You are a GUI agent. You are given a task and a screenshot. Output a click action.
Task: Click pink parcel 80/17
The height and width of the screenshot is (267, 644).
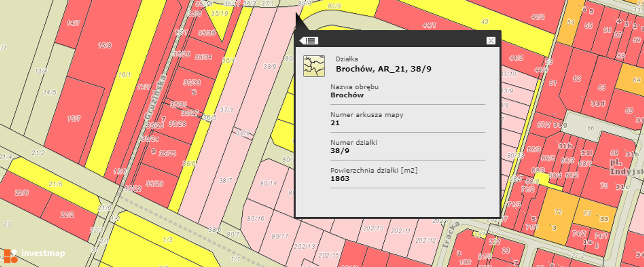(280, 236)
